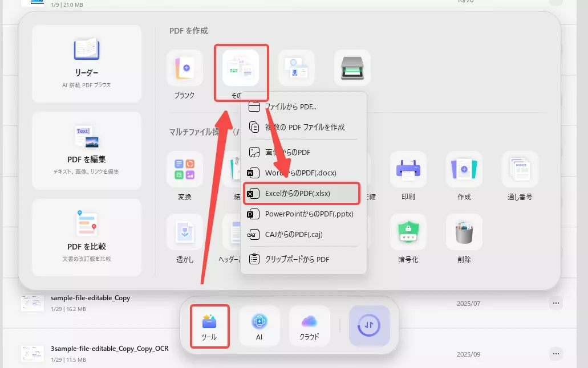Image resolution: width=588 pixels, height=368 pixels.
Task: Choose ファイルから PDF... menu entry
Action: [x=303, y=107]
